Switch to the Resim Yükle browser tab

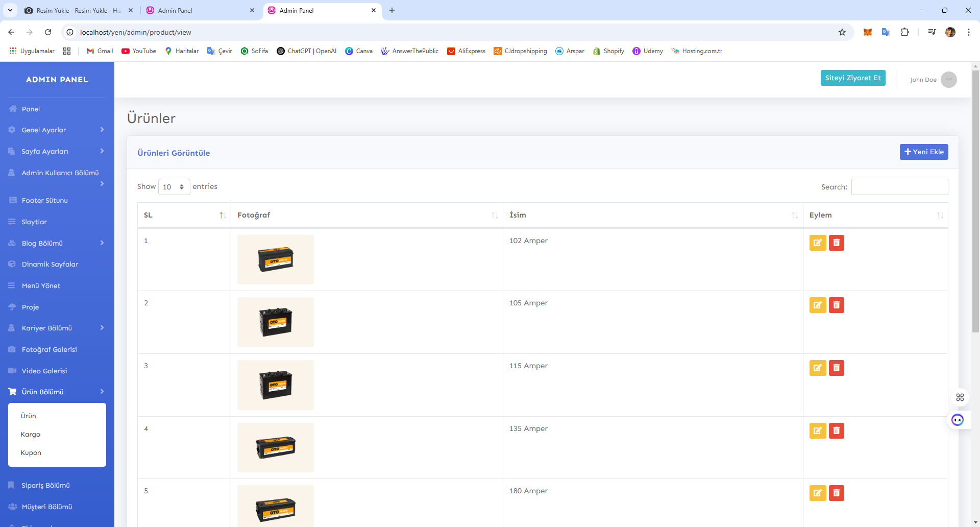(x=77, y=10)
